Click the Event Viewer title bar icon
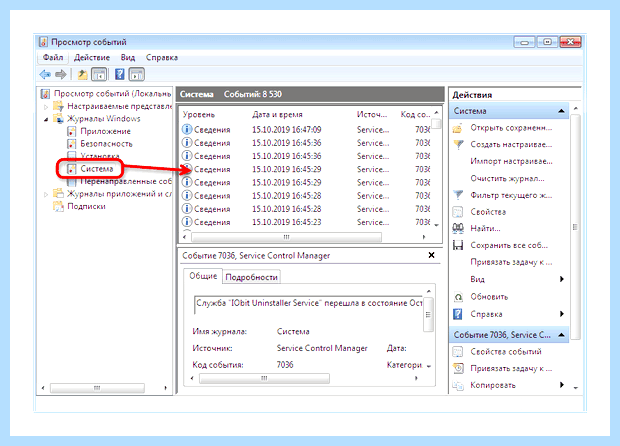Viewport: 620px width, 446px height. 43,42
